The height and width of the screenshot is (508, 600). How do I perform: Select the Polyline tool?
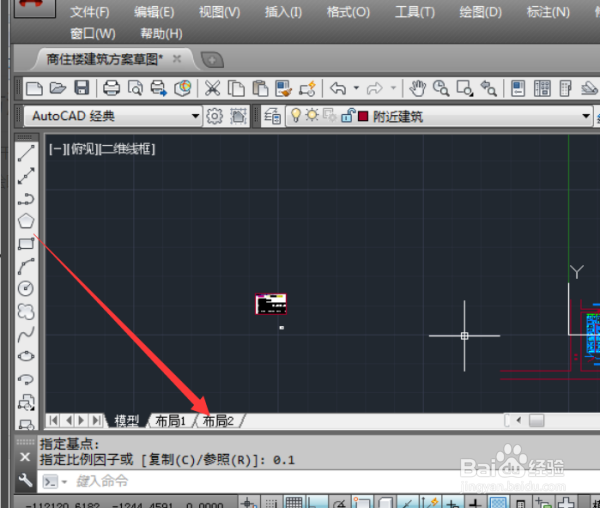26,199
